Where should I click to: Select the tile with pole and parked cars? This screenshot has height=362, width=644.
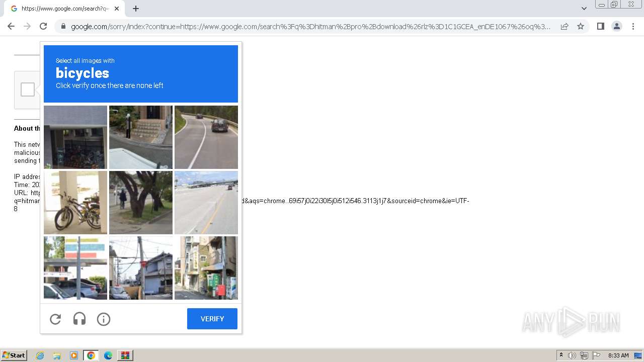coord(75,268)
